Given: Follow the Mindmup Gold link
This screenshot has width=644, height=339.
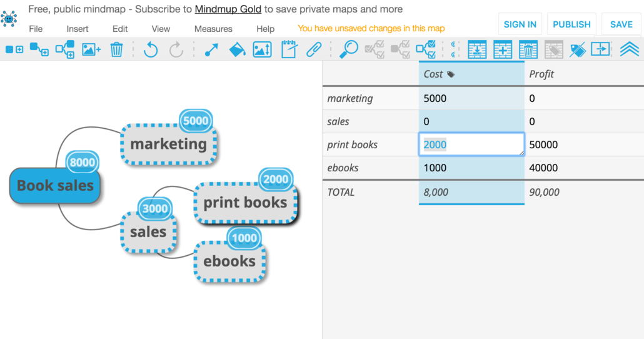Looking at the screenshot, I should pyautogui.click(x=228, y=9).
